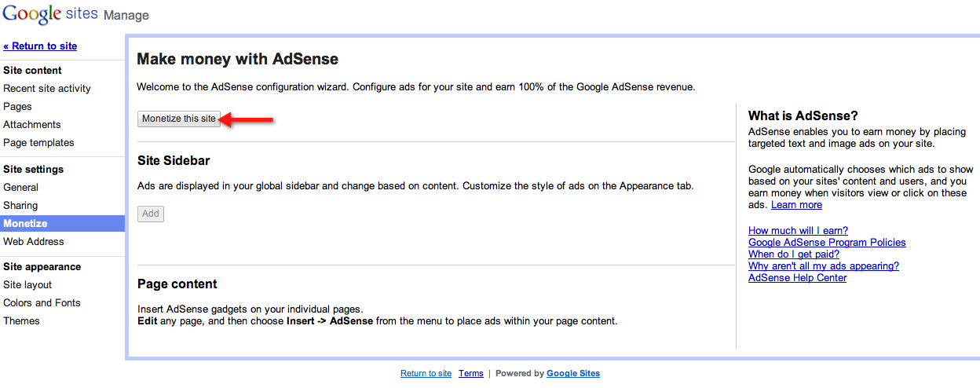Go to Colors and Fonts

pyautogui.click(x=42, y=303)
